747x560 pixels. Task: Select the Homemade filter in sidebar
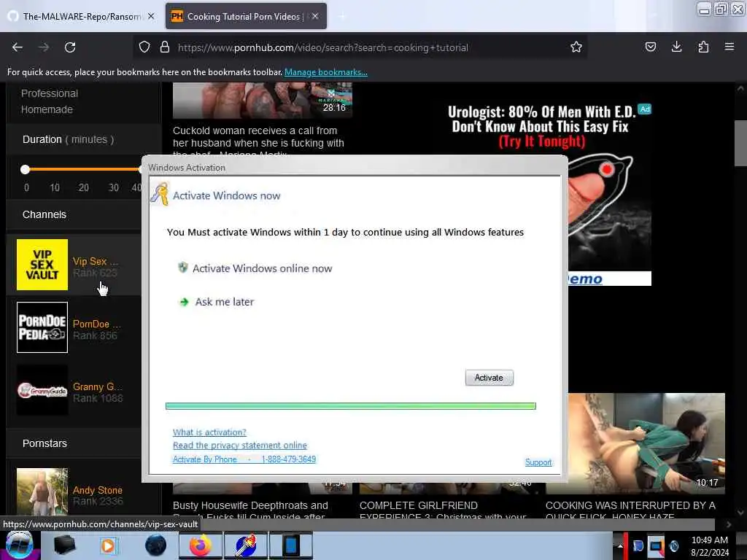tap(47, 109)
